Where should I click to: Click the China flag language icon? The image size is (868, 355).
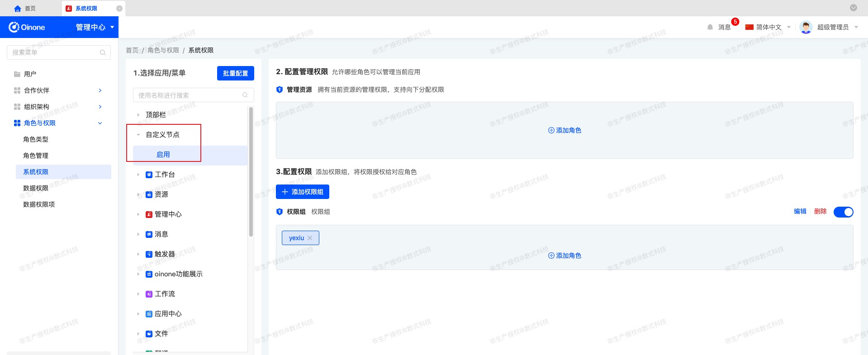[749, 27]
